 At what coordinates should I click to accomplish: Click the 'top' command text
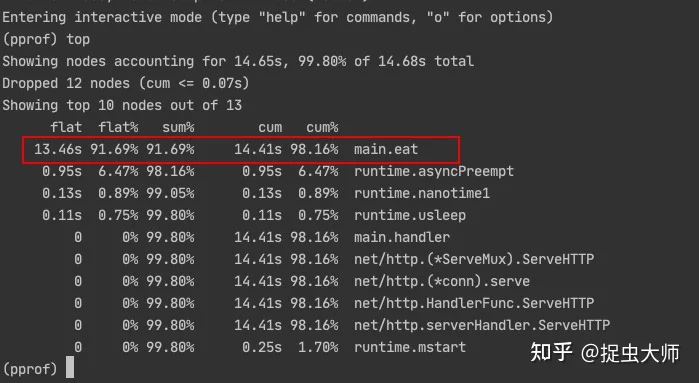point(78,40)
